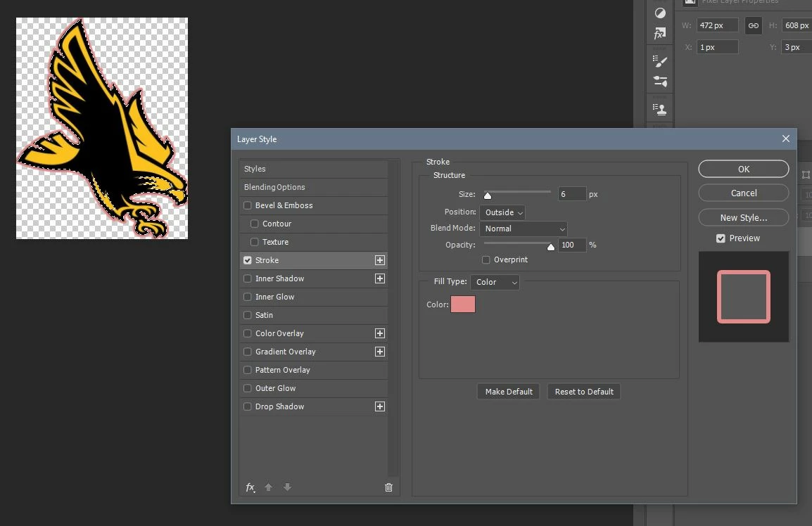Open the Fill Type dropdown showing Color
This screenshot has width=812, height=526.
pyautogui.click(x=495, y=282)
